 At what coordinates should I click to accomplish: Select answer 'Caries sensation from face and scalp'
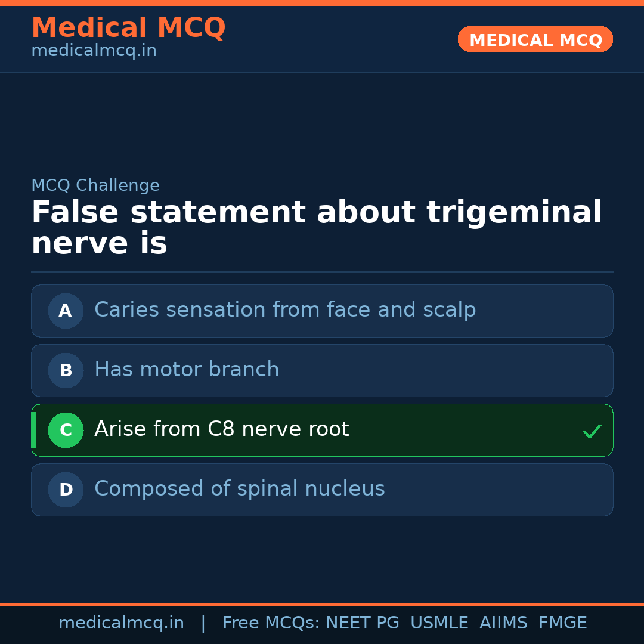[285, 310]
